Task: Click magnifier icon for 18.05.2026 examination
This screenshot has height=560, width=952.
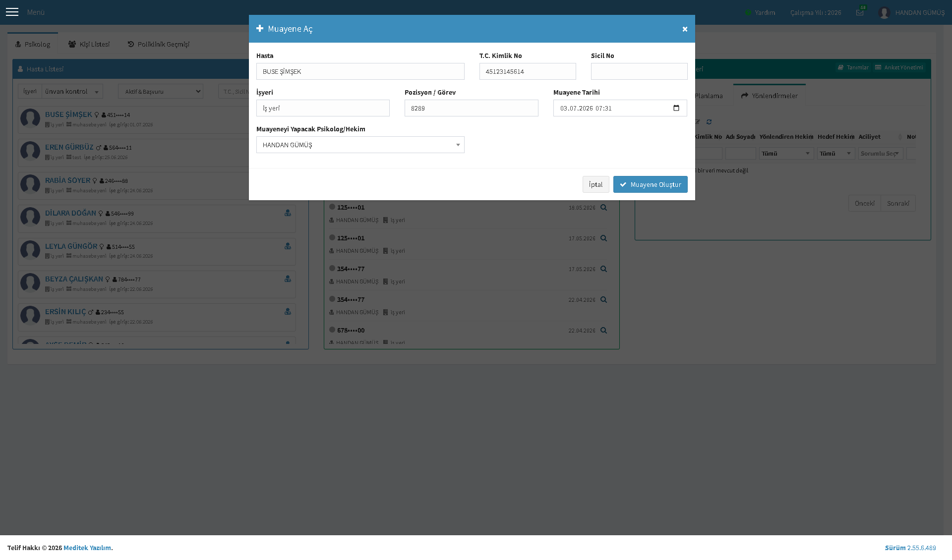Action: (603, 208)
